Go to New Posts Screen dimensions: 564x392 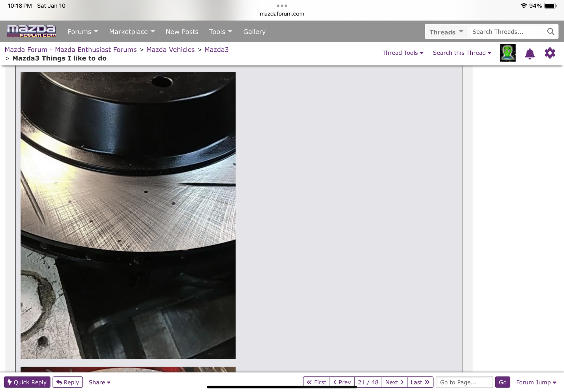(182, 32)
